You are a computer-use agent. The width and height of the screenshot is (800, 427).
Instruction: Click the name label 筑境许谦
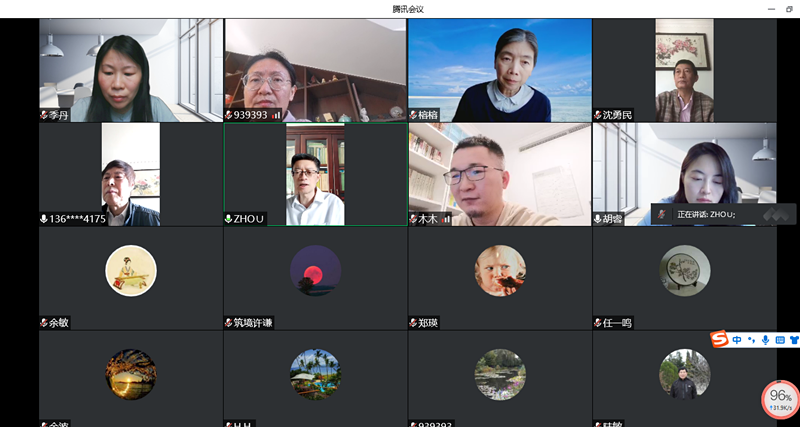coord(253,323)
